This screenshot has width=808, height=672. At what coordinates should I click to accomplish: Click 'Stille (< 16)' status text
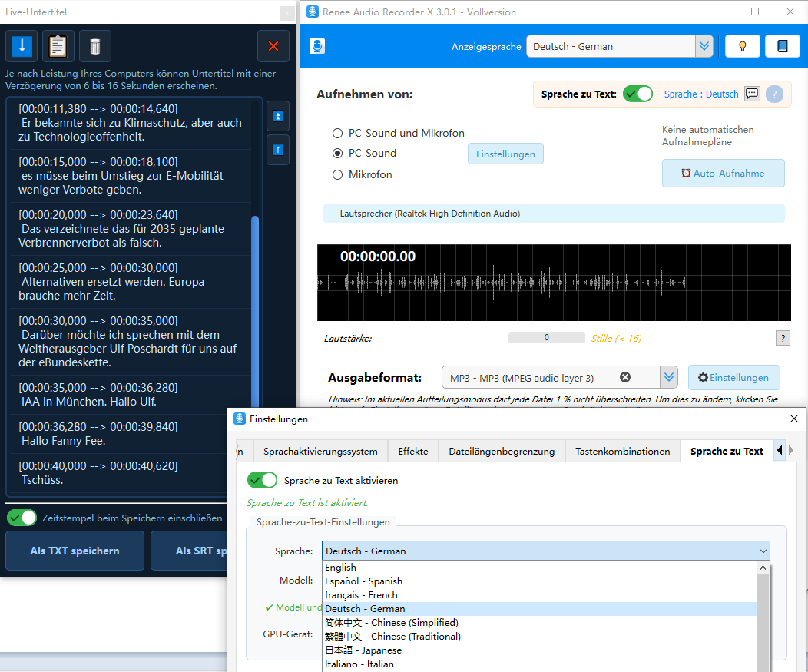616,338
